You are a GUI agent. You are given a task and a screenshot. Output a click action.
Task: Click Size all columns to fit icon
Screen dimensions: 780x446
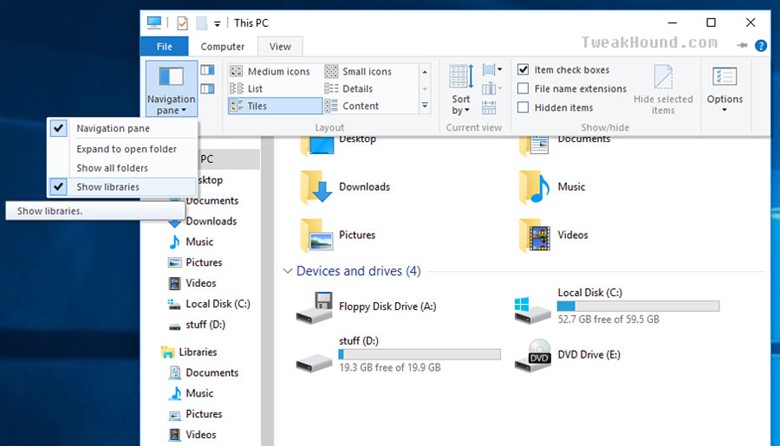pos(489,107)
